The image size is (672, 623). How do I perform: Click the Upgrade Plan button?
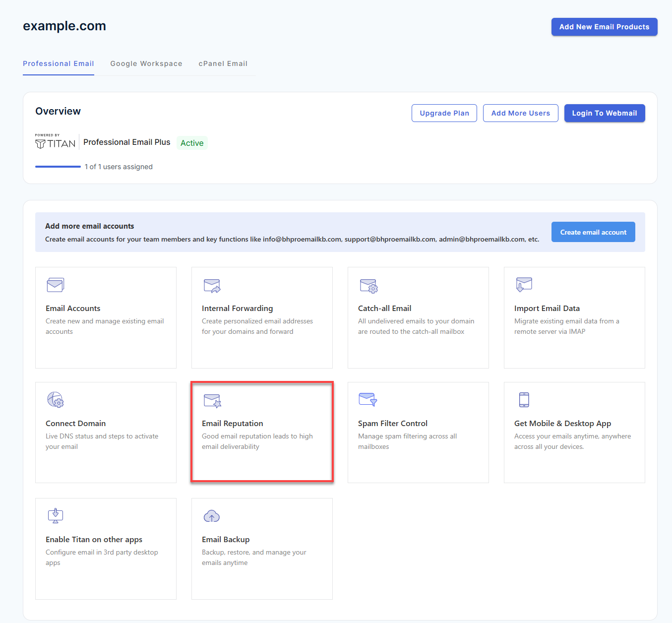444,113
